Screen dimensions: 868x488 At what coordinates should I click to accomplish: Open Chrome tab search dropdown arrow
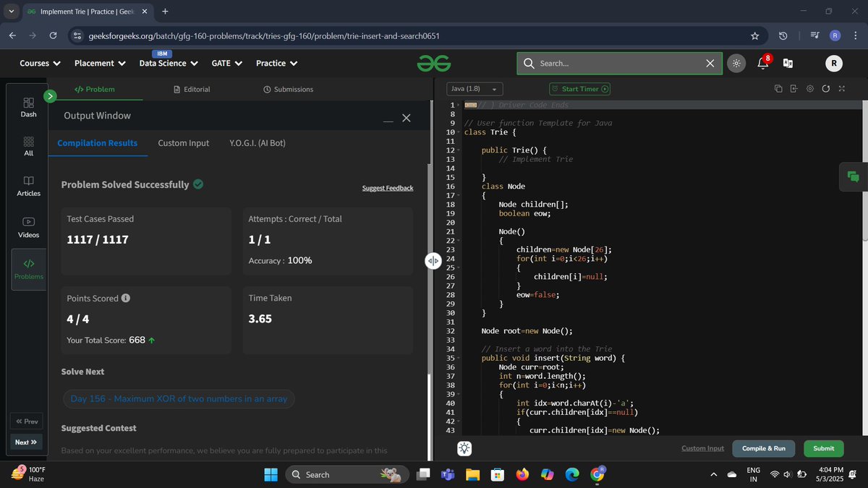pyautogui.click(x=11, y=12)
